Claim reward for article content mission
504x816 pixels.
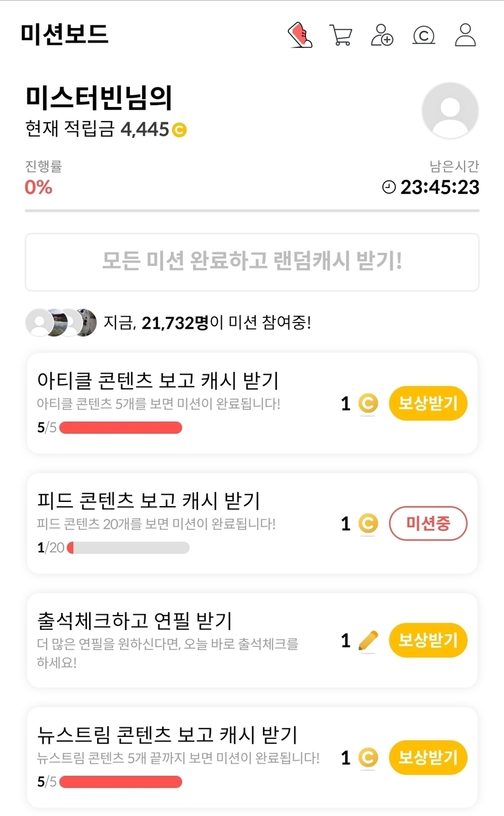tap(428, 403)
